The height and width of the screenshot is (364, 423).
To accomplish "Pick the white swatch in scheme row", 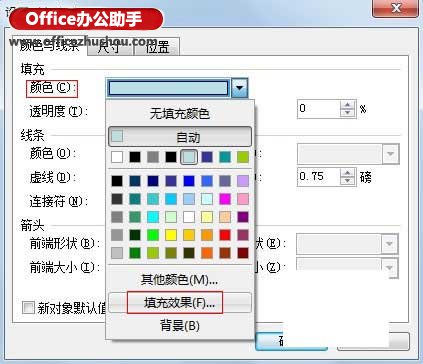I will (117, 157).
